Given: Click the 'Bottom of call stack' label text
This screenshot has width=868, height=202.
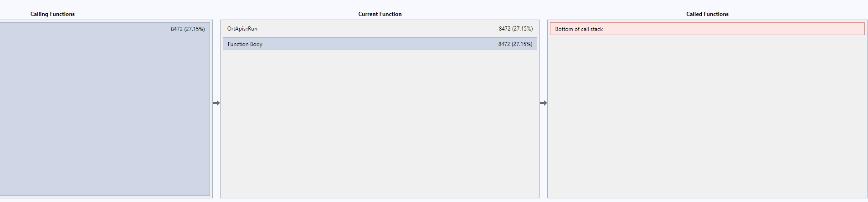Looking at the screenshot, I should (579, 29).
